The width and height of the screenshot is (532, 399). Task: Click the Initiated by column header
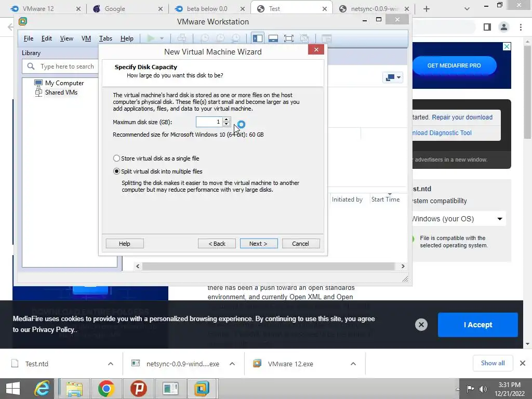[347, 199]
